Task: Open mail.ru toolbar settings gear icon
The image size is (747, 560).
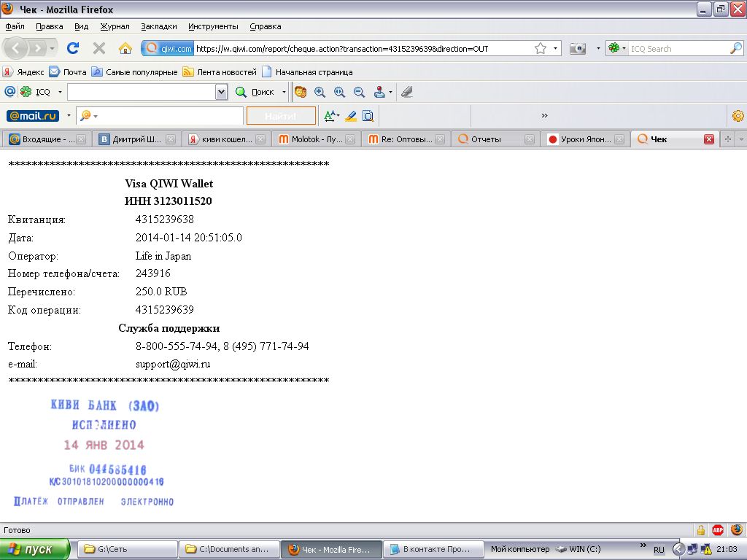Action: coord(738,116)
